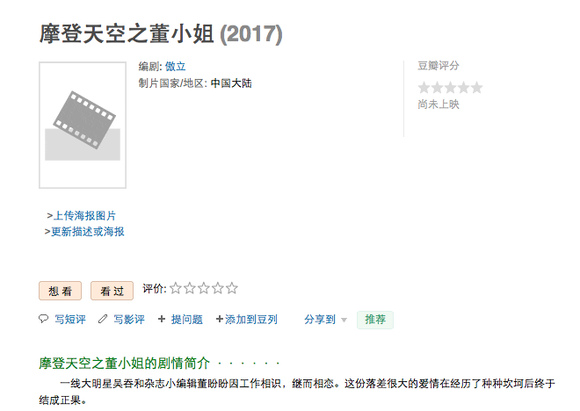This screenshot has width=580, height=411.
Task: Open the 写短评 link
Action: pos(70,319)
